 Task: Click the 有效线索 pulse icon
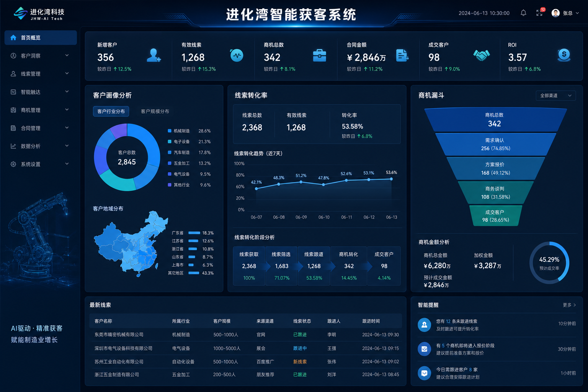[x=237, y=56]
